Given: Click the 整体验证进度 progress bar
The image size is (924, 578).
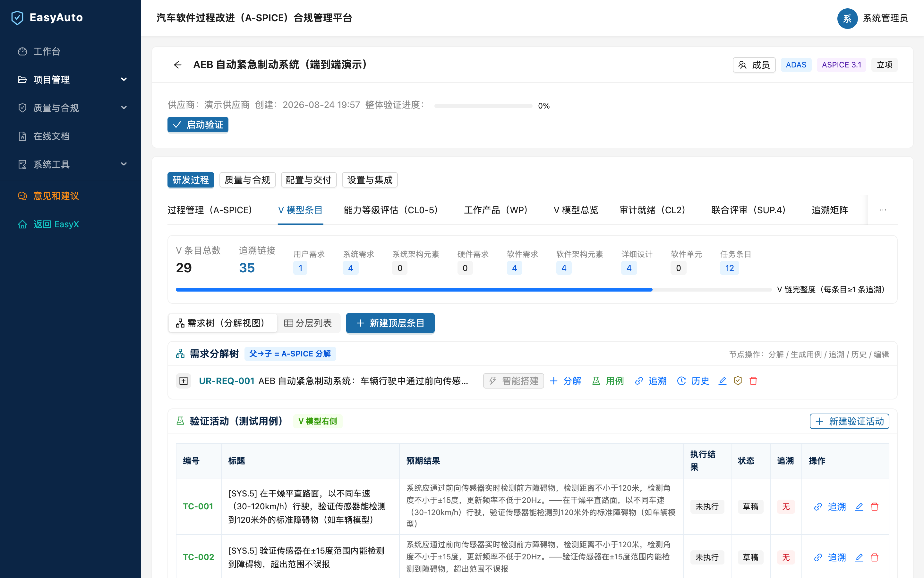Looking at the screenshot, I should (483, 106).
